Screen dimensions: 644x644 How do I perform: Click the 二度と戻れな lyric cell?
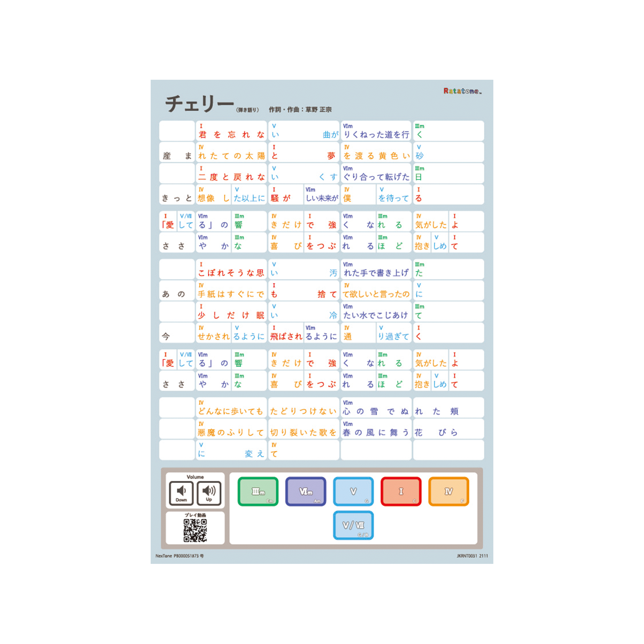(x=231, y=173)
